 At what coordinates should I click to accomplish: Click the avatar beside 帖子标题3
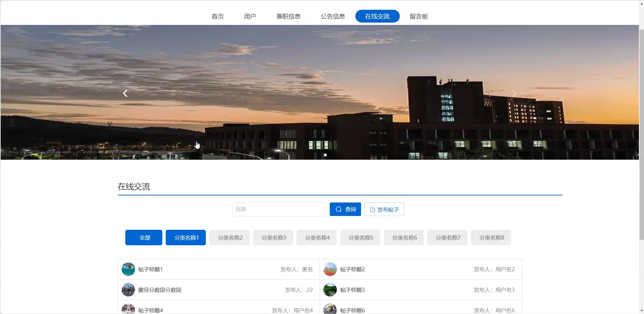330,290
